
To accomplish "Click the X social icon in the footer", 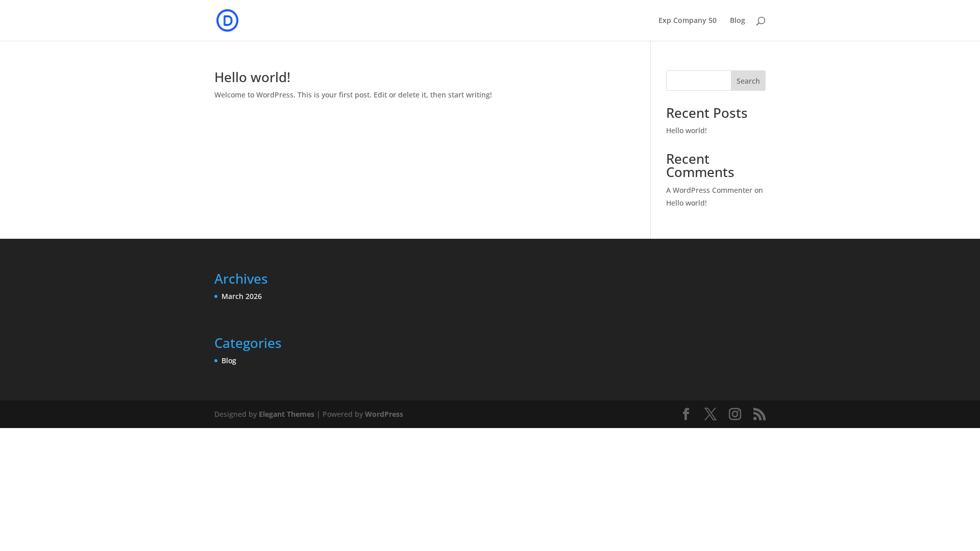I will (710, 414).
